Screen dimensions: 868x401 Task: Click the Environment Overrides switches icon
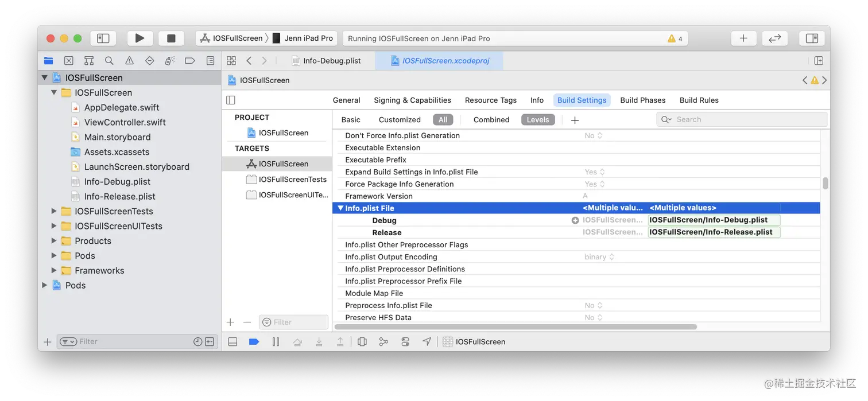tap(405, 341)
